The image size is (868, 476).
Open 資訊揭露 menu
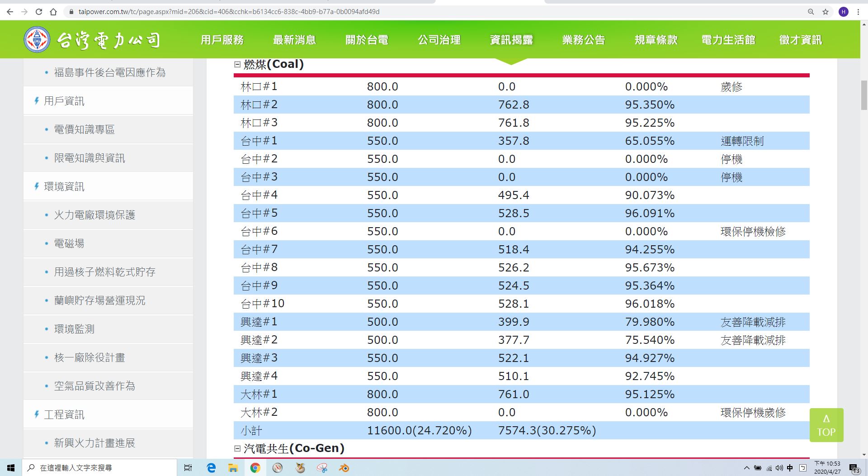(511, 40)
